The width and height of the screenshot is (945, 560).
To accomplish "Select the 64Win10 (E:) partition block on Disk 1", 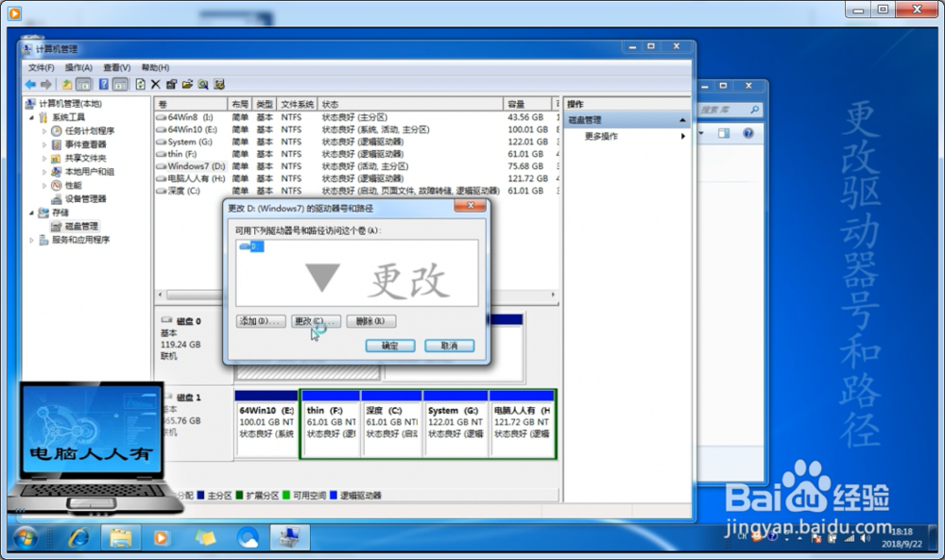I will pyautogui.click(x=266, y=425).
